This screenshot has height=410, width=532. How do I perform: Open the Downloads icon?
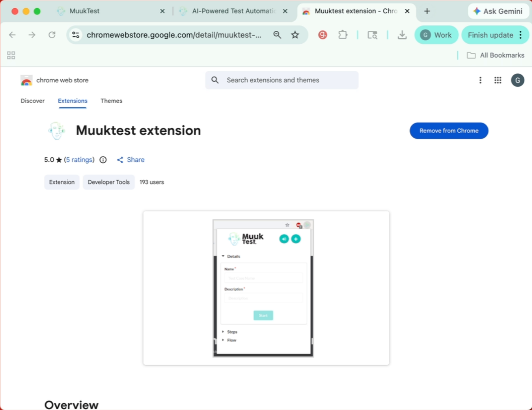402,35
